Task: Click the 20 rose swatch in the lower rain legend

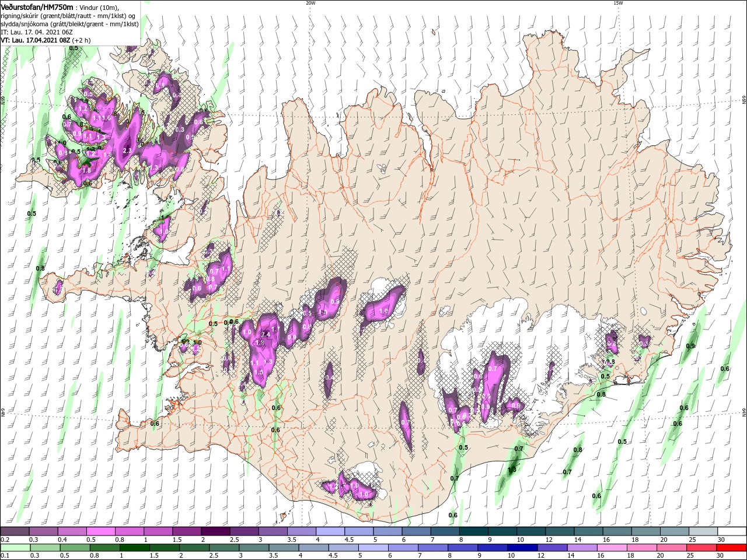Action: tap(671, 548)
